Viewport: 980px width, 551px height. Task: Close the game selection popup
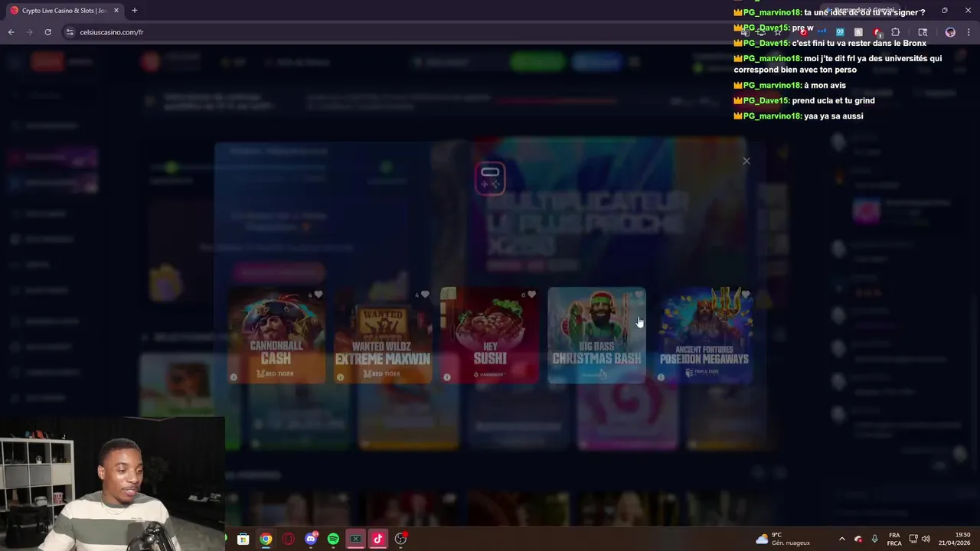coord(746,161)
